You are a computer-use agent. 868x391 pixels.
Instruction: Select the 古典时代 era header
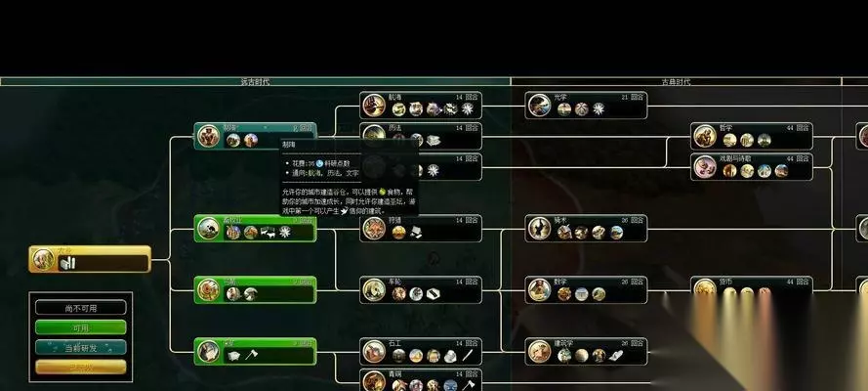pyautogui.click(x=676, y=82)
